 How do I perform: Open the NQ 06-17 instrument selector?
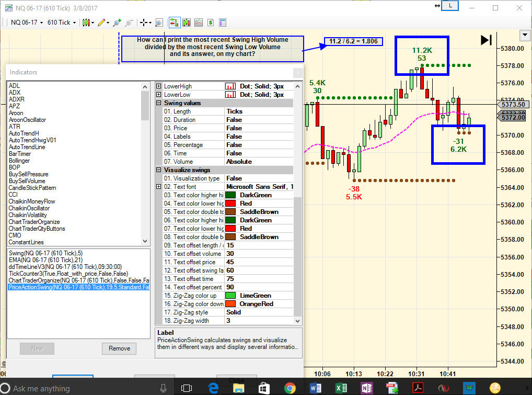[27, 22]
